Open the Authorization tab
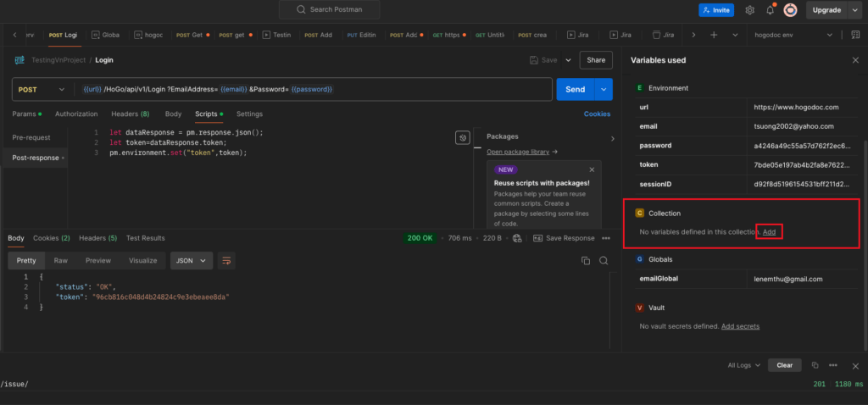Image resolution: width=868 pixels, height=405 pixels. pos(76,114)
